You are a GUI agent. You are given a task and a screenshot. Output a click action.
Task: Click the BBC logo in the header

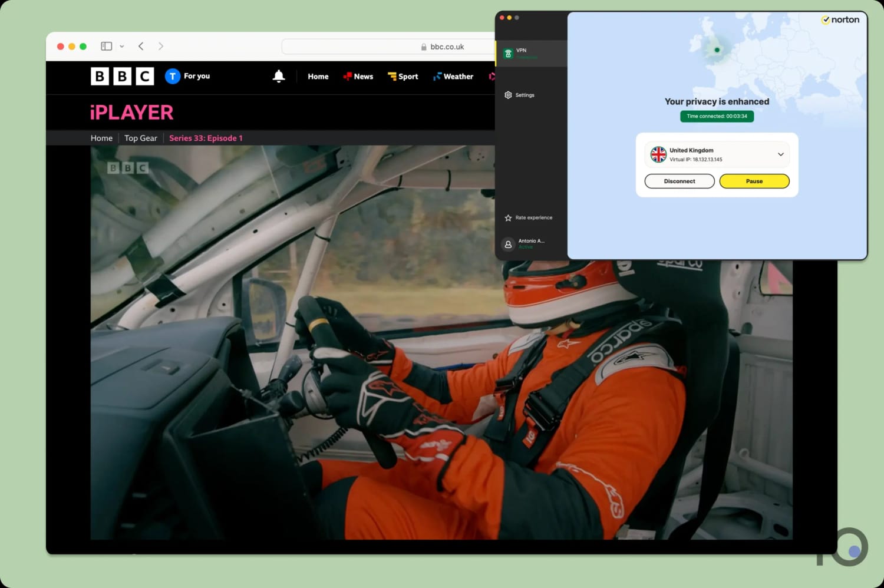(122, 76)
